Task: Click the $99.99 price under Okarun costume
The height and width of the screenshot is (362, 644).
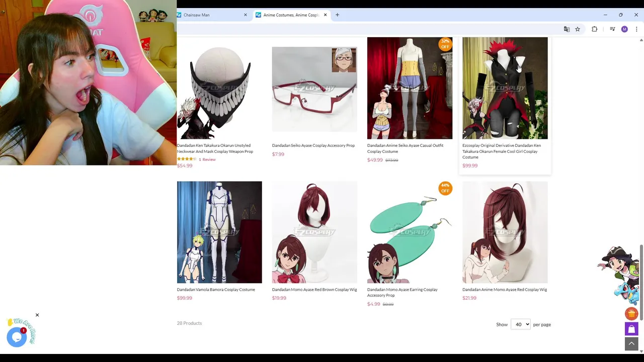Action: [470, 166]
